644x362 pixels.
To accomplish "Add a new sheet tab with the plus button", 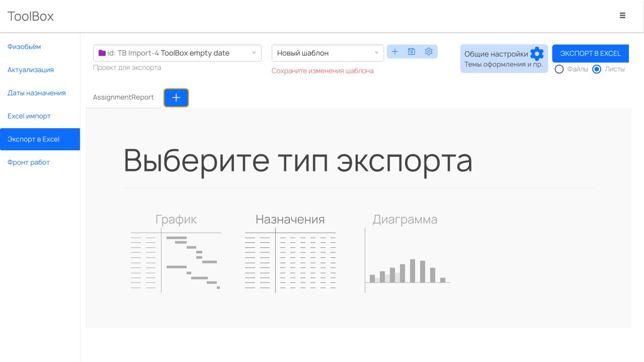I will 176,98.
